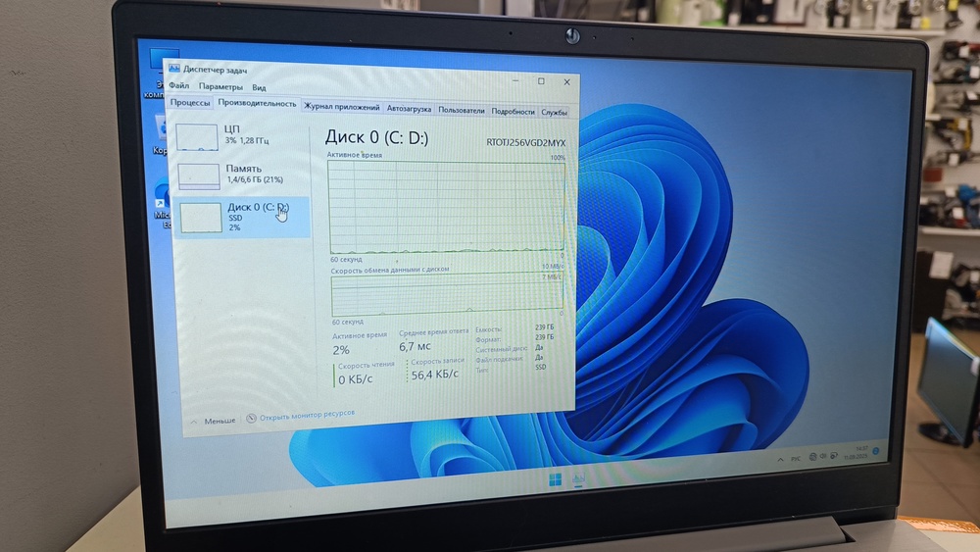
Task: Click the Системный диск label
Action: point(501,349)
